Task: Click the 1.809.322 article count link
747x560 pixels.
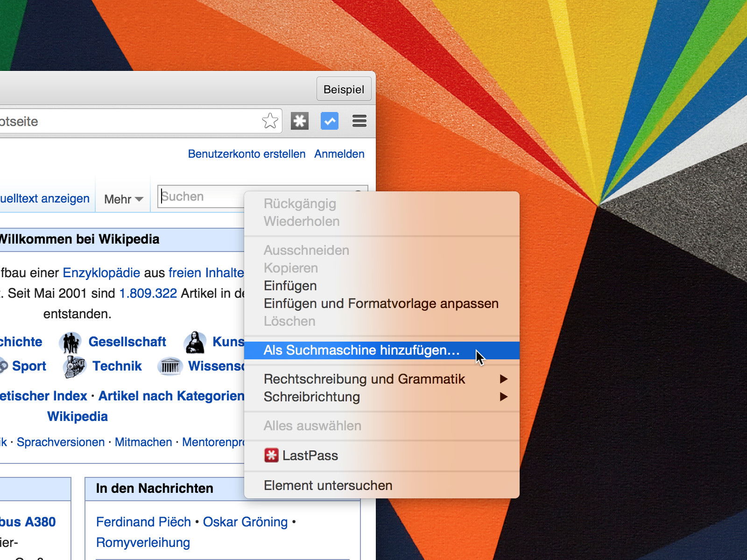Action: coord(148,294)
